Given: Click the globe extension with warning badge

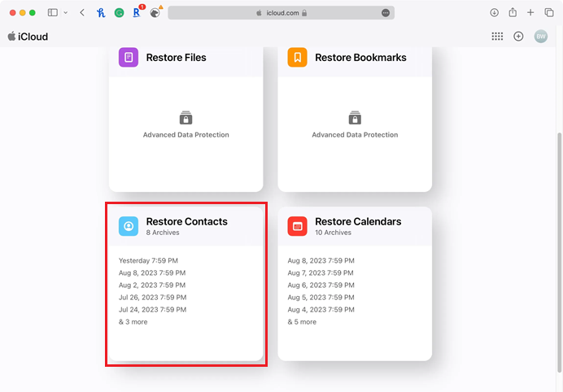Looking at the screenshot, I should click(x=155, y=12).
